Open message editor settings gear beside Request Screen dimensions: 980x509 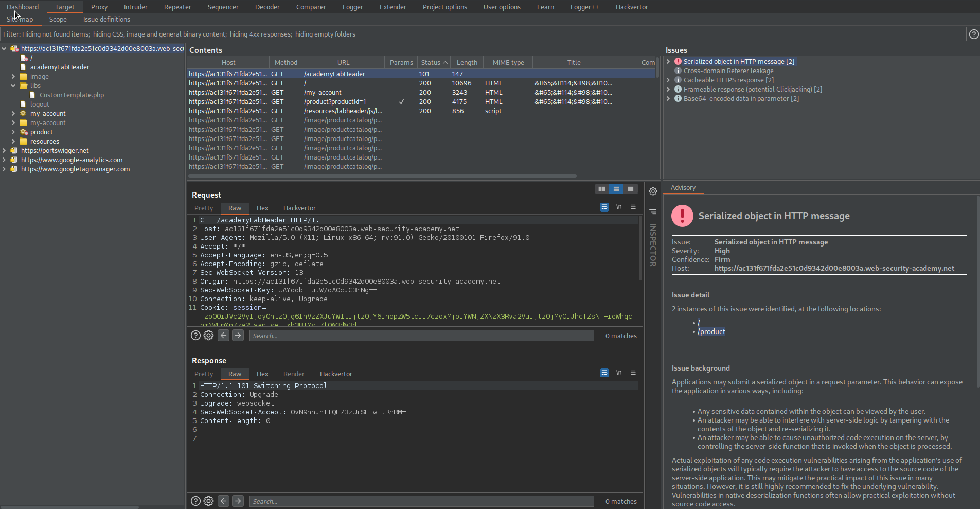click(x=653, y=191)
